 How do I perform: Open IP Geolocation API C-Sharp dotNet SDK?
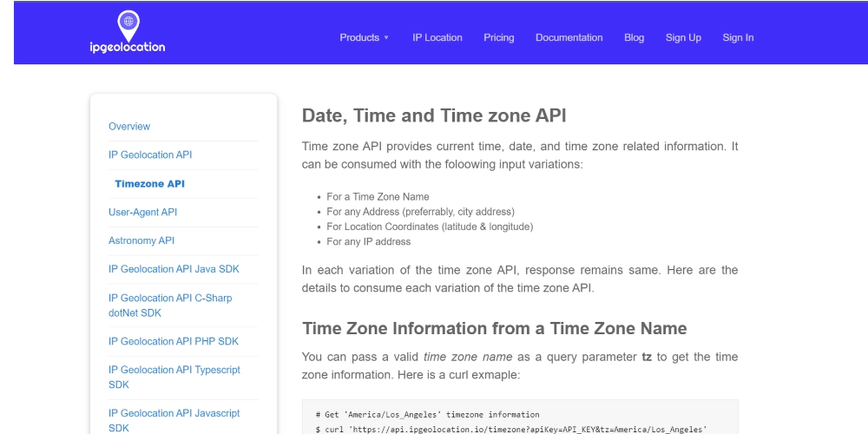(170, 305)
